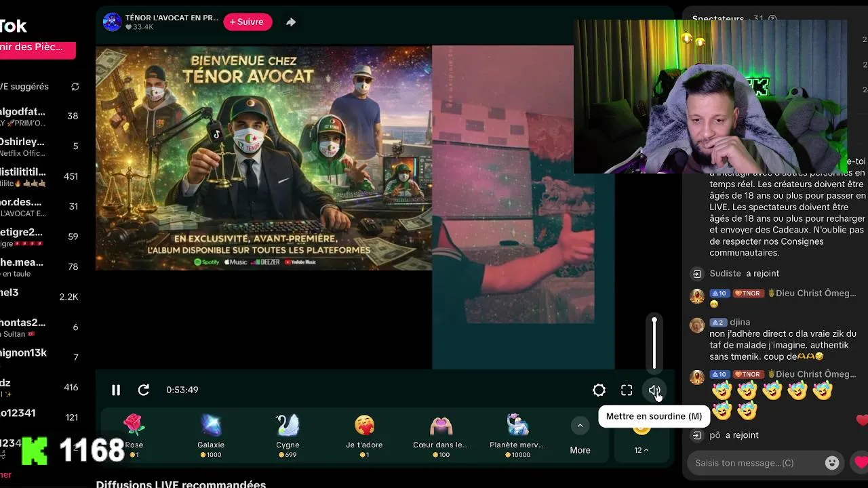Open suggested live with 416 viewers
Image resolution: width=868 pixels, height=488 pixels.
click(39, 387)
